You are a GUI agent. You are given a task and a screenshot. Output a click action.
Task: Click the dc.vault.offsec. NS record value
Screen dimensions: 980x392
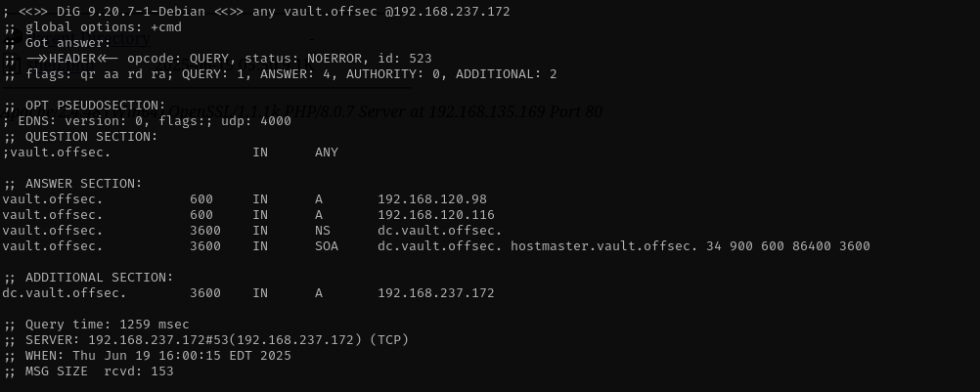coord(439,231)
